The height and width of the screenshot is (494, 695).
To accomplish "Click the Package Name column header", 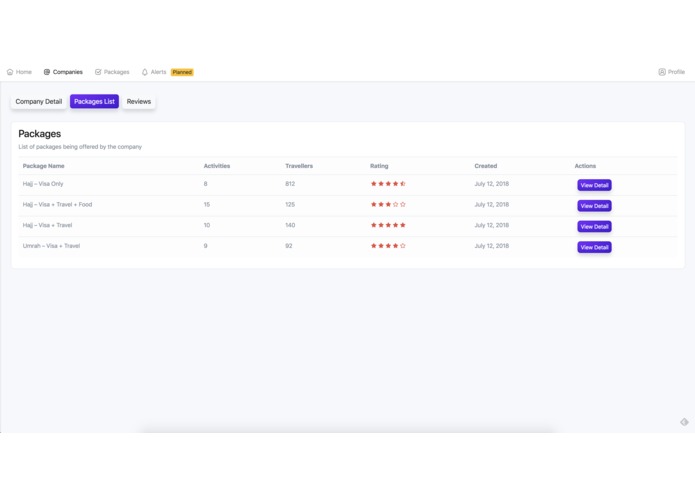I will point(43,166).
